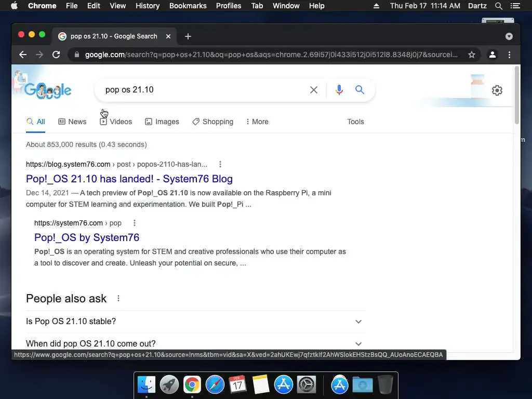Open options dots beside system76.com › pop
Screen dimensions: 532x399
[x=135, y=223]
